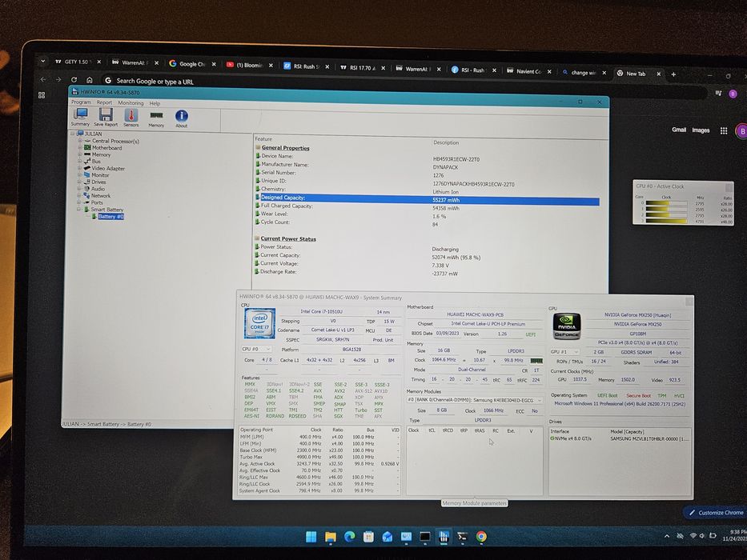Open the Wi-Fi network tray icon
This screenshot has width=747, height=560.
tap(693, 536)
